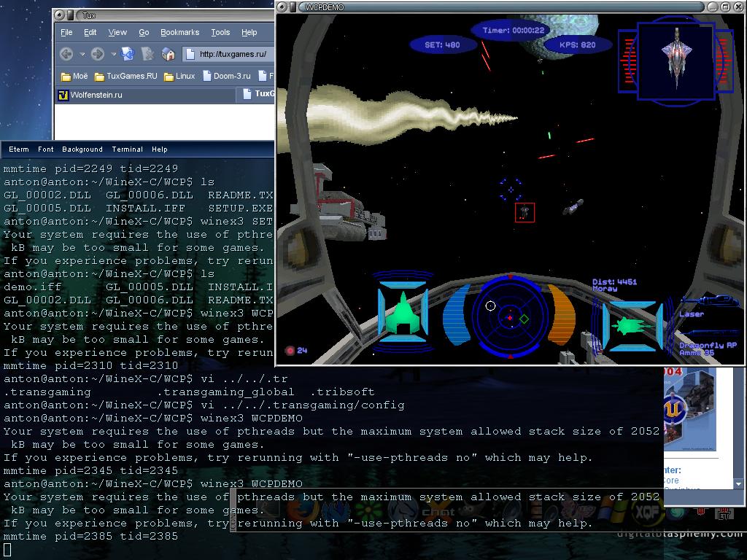The image size is (747, 560).
Task: Open the Tux browser window menu button
Action: [x=60, y=15]
